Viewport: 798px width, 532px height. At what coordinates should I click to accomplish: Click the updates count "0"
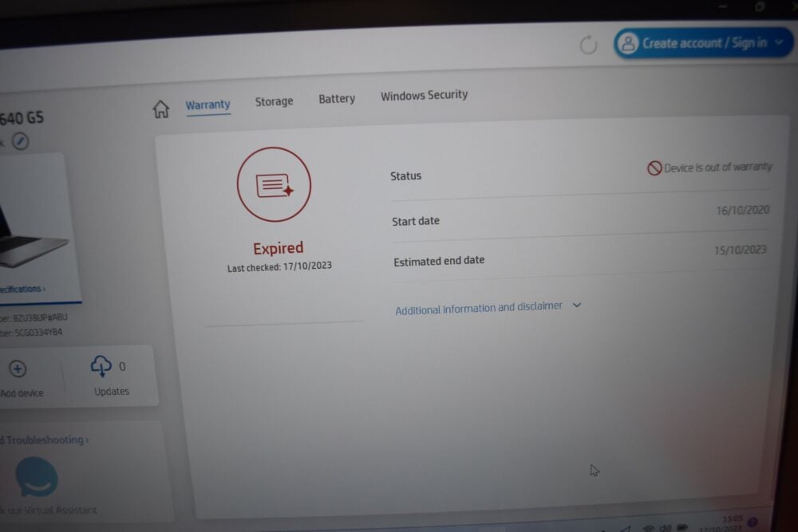click(122, 367)
